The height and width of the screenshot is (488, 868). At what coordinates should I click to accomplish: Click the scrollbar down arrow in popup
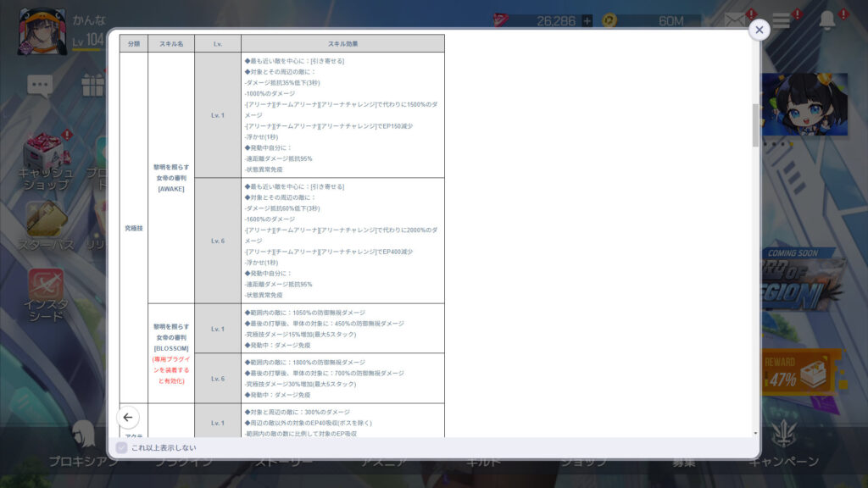(755, 433)
